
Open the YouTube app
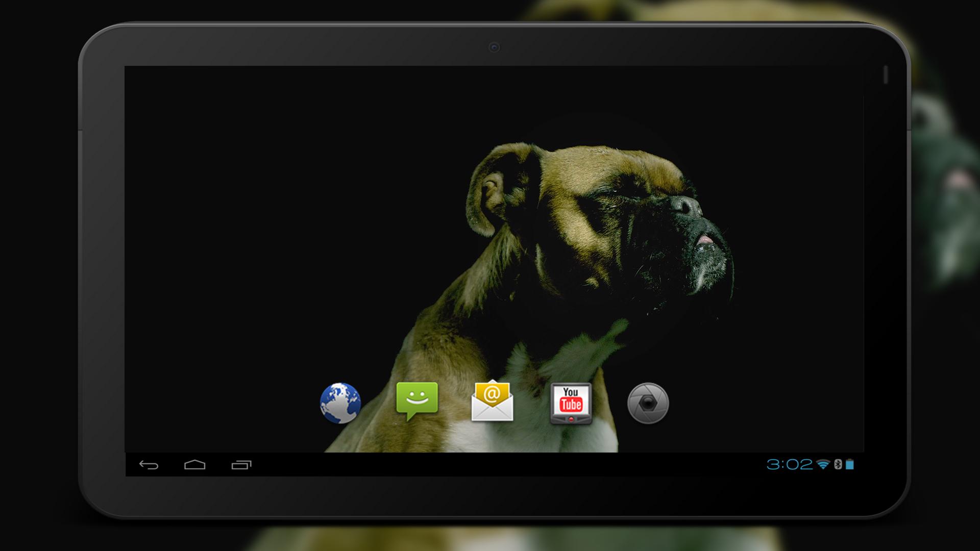tap(571, 404)
